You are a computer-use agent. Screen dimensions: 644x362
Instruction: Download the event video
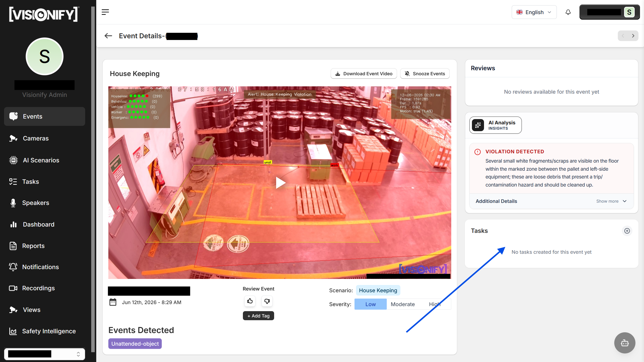(x=364, y=74)
